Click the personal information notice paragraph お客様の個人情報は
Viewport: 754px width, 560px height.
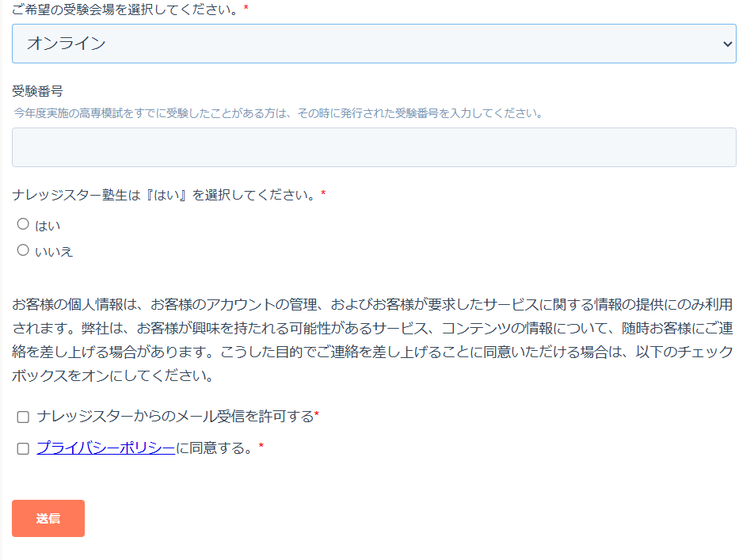coord(373,340)
